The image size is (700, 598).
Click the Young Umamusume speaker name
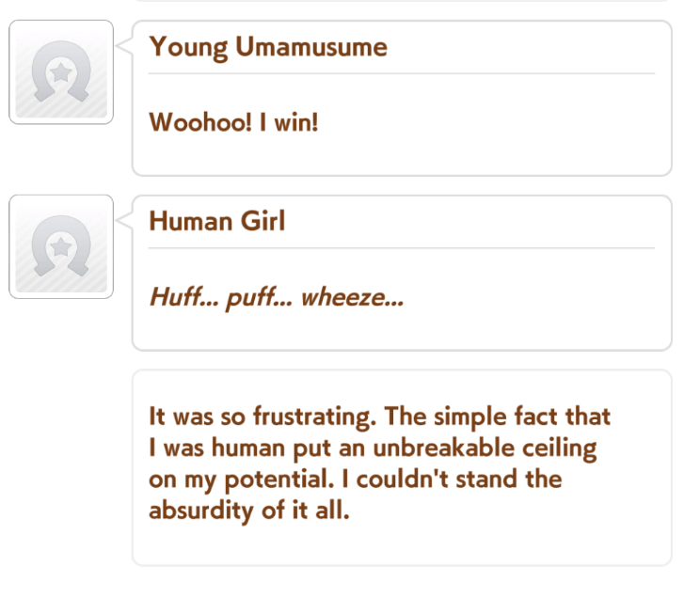tap(268, 47)
